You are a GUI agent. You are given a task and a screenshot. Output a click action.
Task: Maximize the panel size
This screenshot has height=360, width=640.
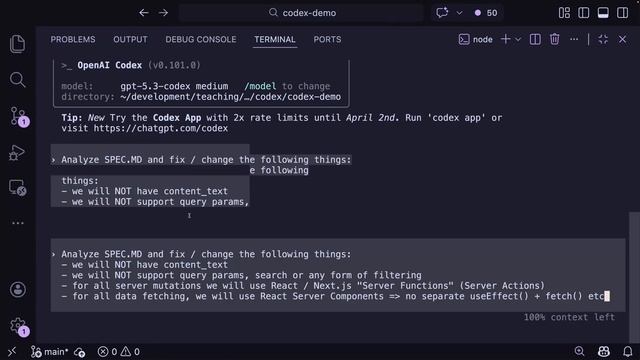coord(603,39)
